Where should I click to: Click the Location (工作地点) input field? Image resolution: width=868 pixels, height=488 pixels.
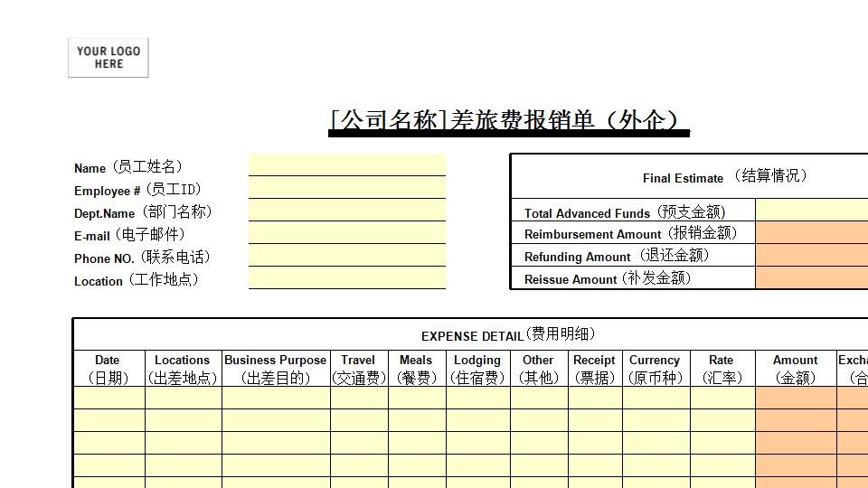347,277
